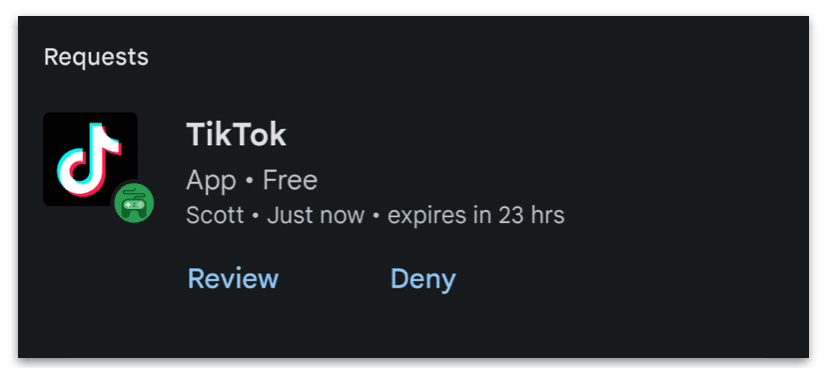The image size is (832, 368).
Task: Open the Review link for TikTok
Action: click(x=233, y=278)
